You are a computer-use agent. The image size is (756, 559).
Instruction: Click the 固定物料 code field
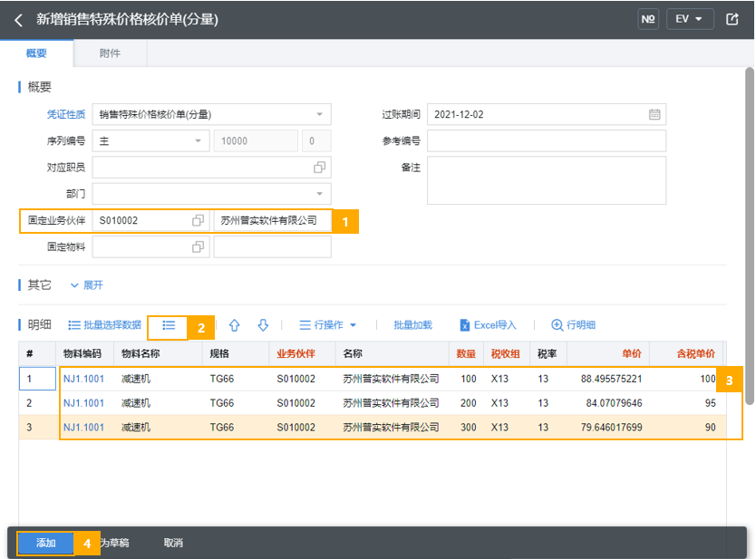click(x=150, y=247)
